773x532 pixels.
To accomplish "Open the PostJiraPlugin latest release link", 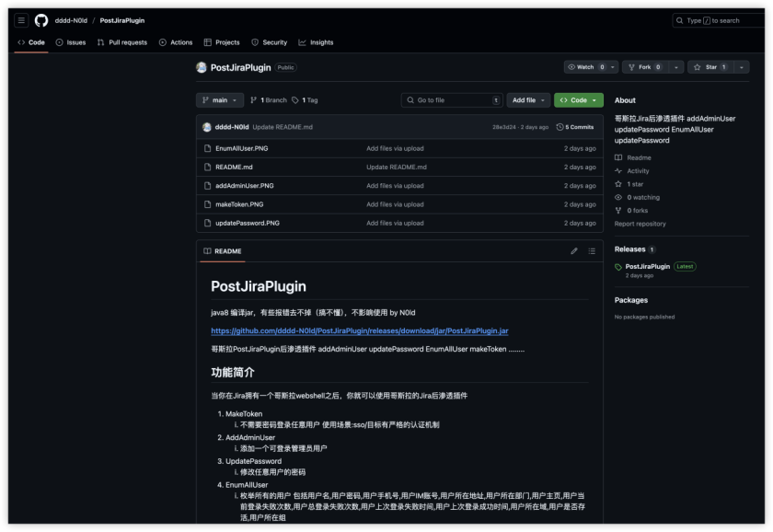I will click(x=647, y=267).
